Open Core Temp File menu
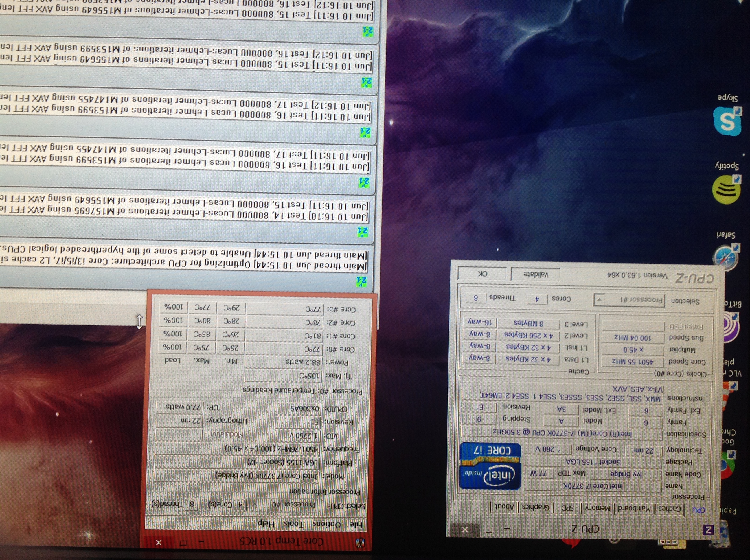The height and width of the screenshot is (560, 750). [x=356, y=525]
